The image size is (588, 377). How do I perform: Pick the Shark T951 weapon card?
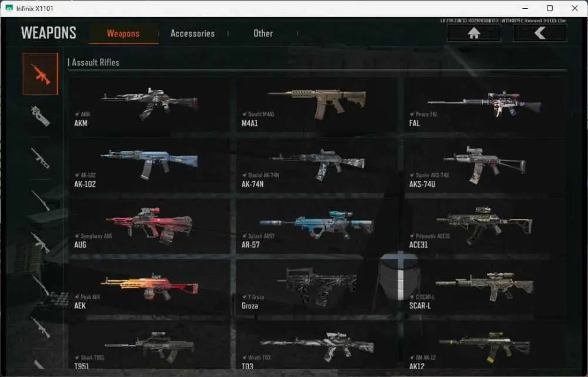click(149, 345)
